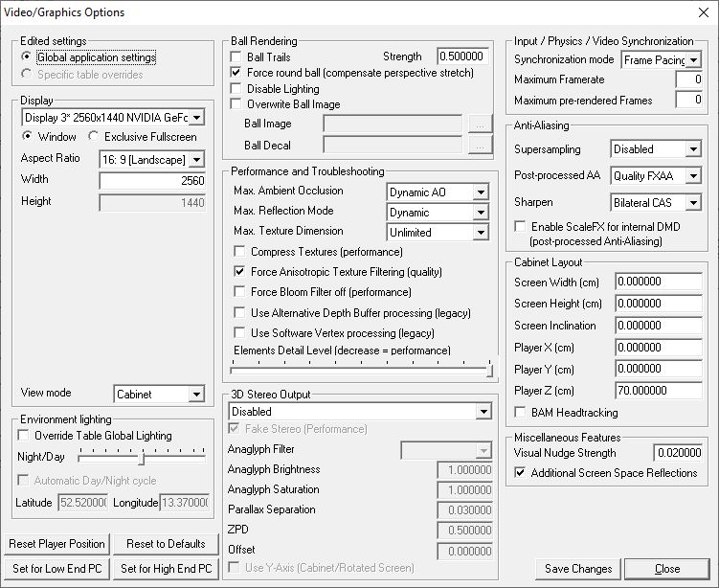Browse for Ball Image file button
Screen dimensions: 719x588
coord(480,124)
